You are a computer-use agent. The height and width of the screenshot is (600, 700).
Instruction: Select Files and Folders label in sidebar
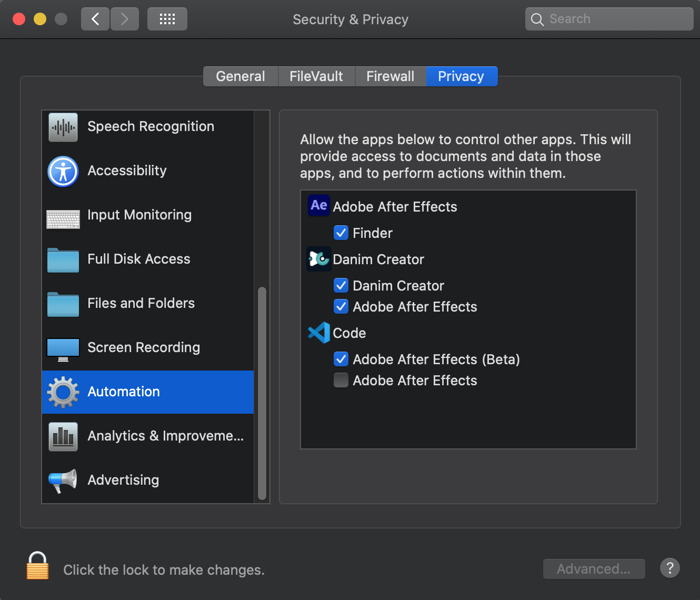point(141,303)
